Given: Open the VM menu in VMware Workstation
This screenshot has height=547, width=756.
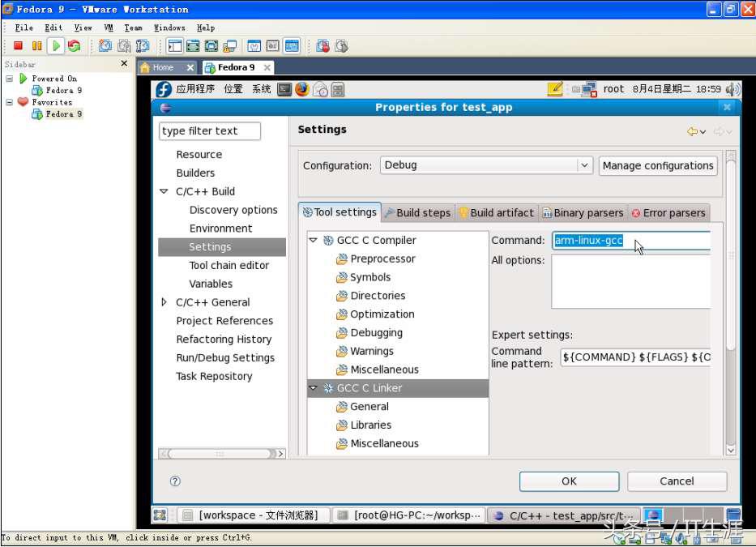Looking at the screenshot, I should click(107, 27).
